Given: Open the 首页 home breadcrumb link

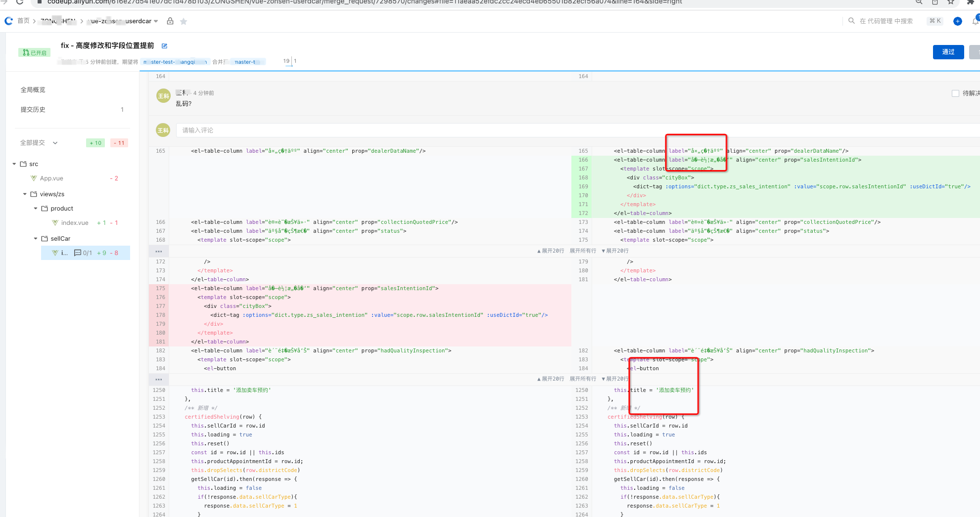Looking at the screenshot, I should (23, 21).
